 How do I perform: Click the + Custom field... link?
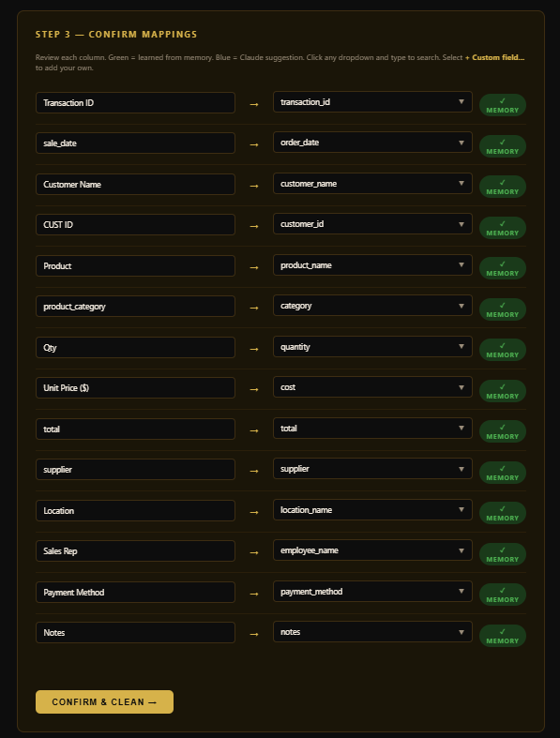pyautogui.click(x=494, y=57)
